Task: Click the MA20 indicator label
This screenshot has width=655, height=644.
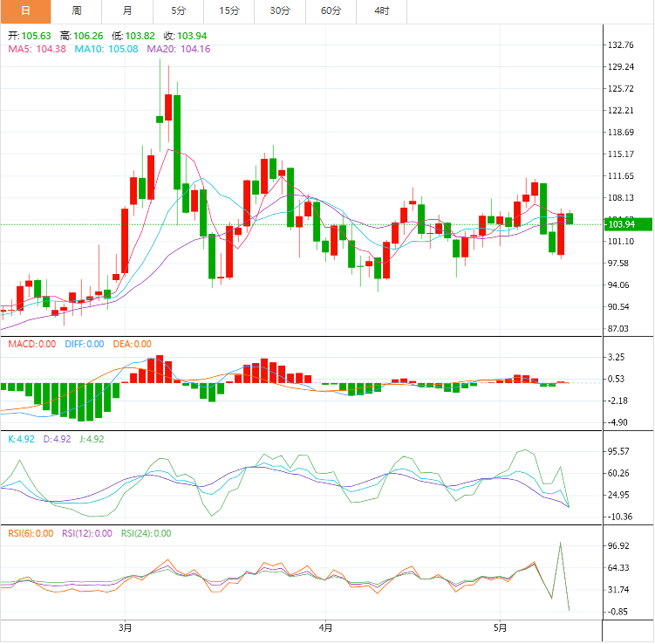Action: [x=179, y=50]
